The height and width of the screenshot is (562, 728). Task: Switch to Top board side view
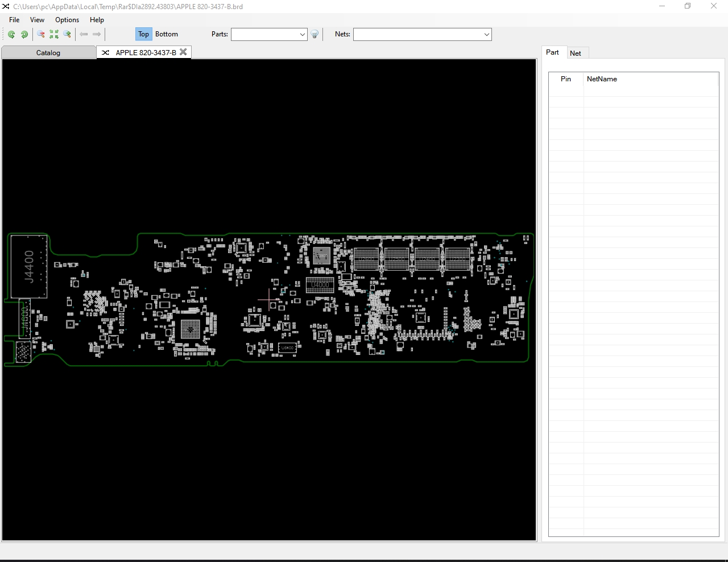[x=143, y=34]
